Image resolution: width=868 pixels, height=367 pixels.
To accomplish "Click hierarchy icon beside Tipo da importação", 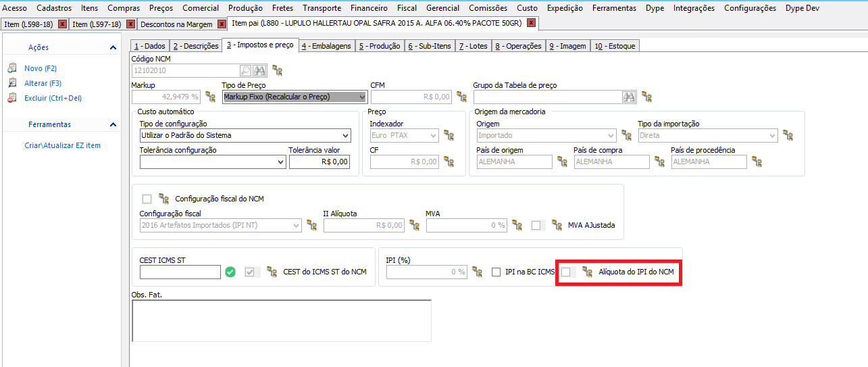I will (788, 135).
